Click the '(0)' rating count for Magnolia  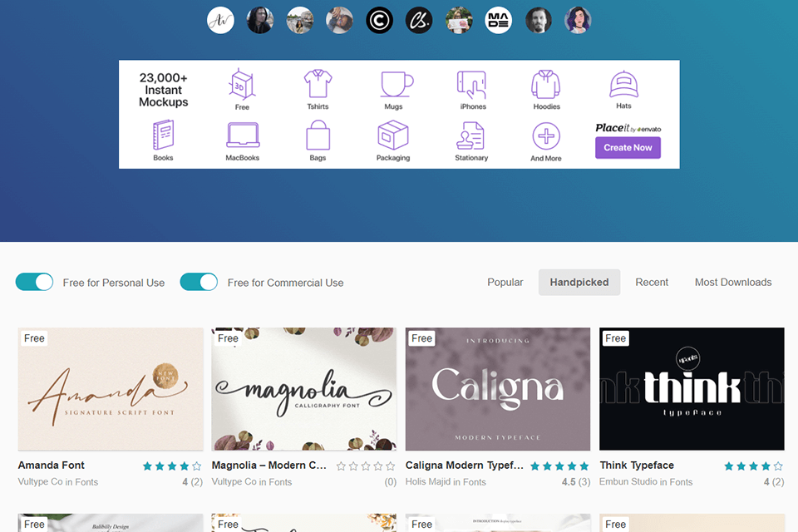coord(391,481)
